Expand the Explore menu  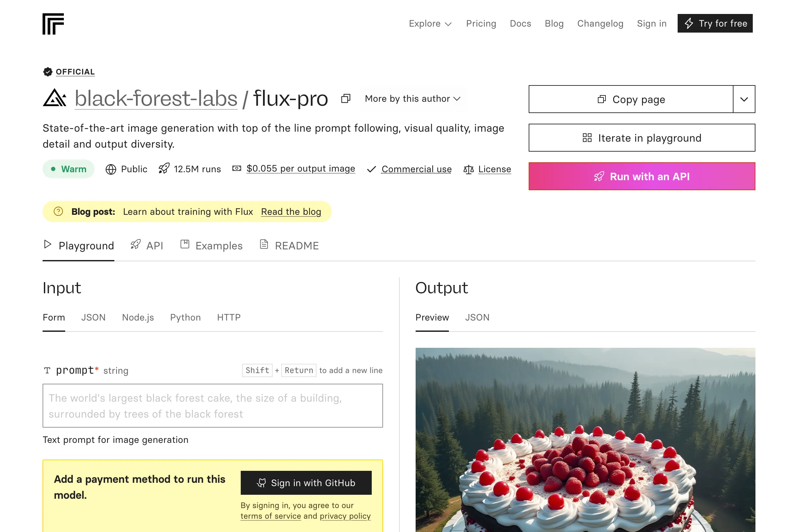tap(430, 23)
